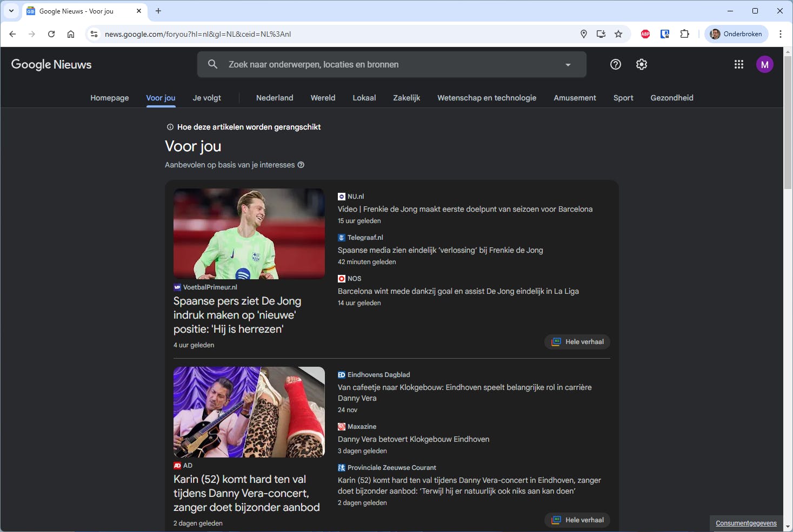The width and height of the screenshot is (793, 532).
Task: Open the browser tab search chevron
Action: pyautogui.click(x=11, y=11)
